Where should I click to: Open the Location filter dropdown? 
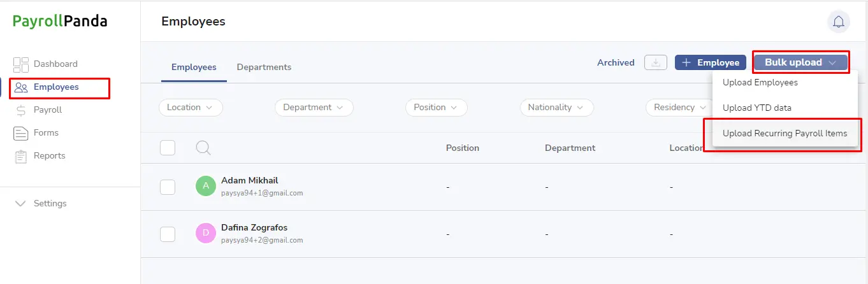[191, 108]
